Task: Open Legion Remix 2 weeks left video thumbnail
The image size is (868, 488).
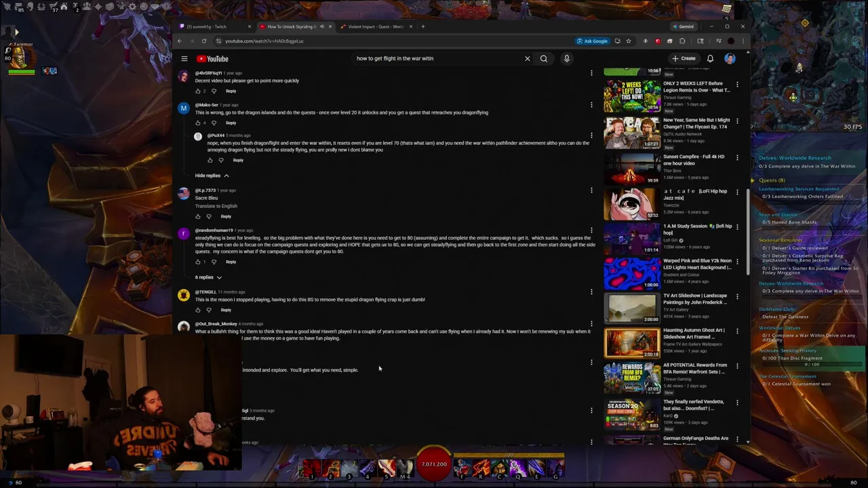Action: point(632,96)
